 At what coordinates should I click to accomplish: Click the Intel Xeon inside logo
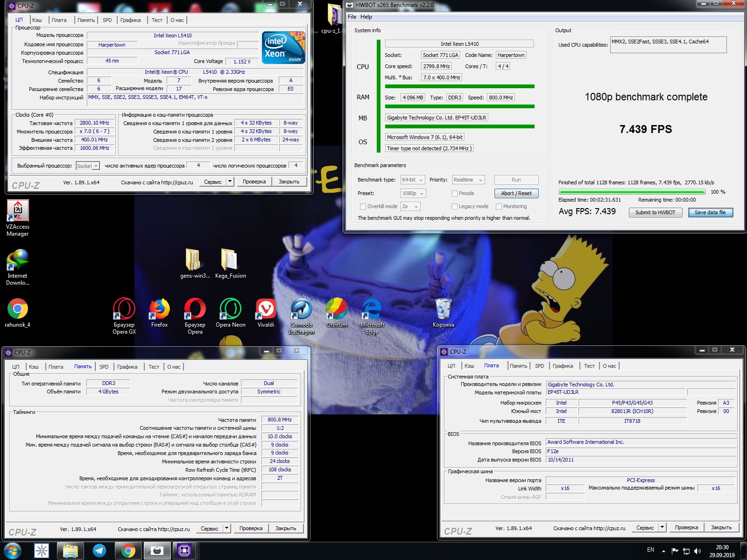(283, 47)
